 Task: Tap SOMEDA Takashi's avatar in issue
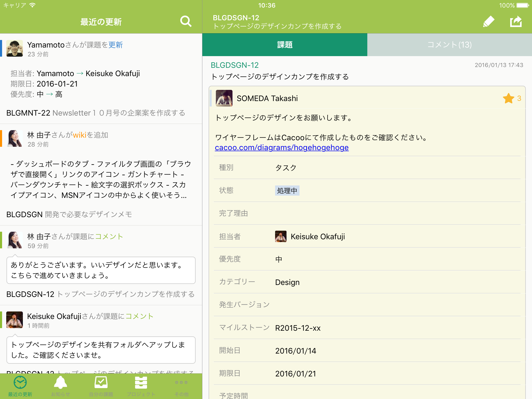[224, 98]
